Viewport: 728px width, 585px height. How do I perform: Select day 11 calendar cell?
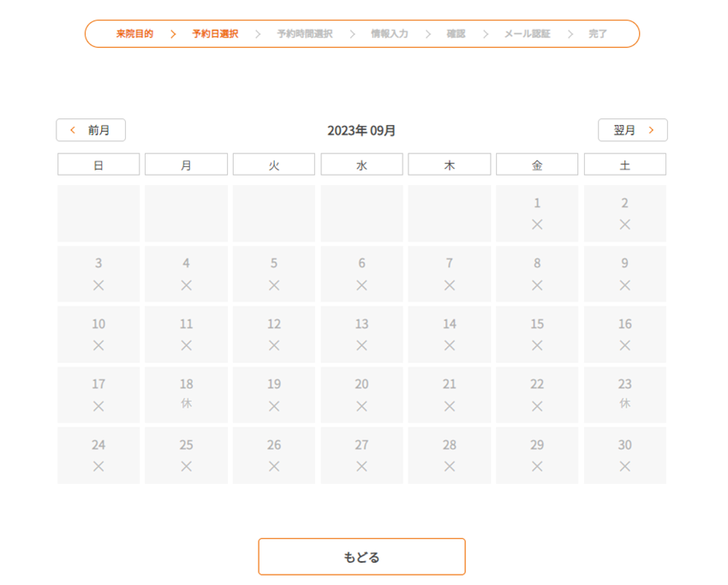pyautogui.click(x=186, y=334)
